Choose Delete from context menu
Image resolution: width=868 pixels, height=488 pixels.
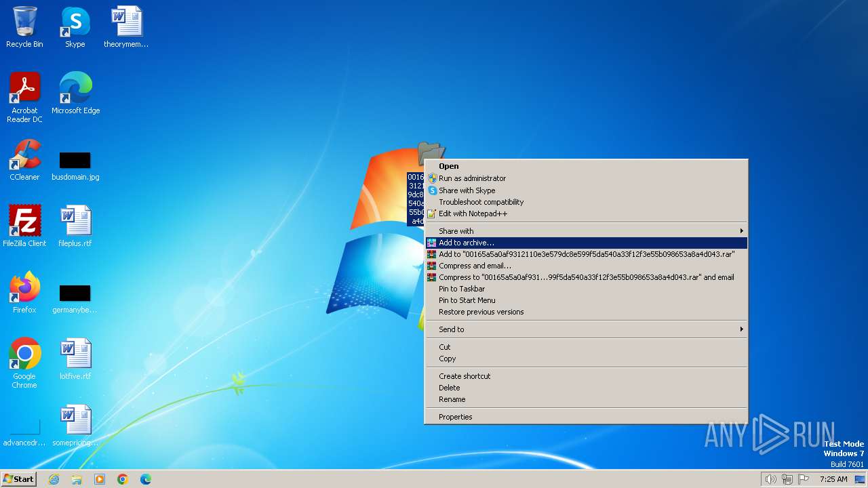click(x=586, y=388)
